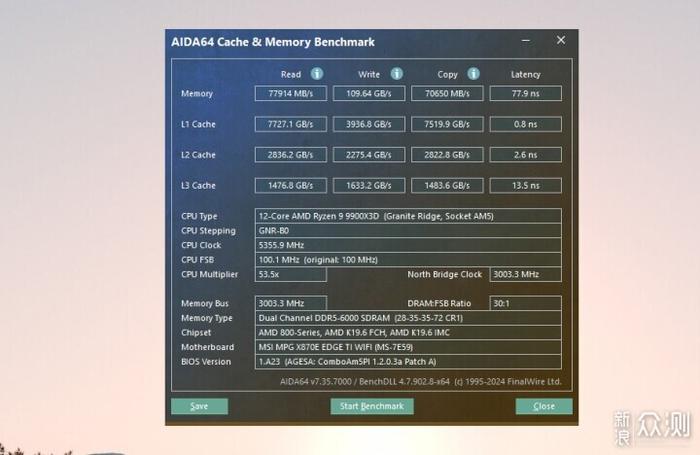Click the BIOS Version label
700x455 pixels.
[x=206, y=362]
